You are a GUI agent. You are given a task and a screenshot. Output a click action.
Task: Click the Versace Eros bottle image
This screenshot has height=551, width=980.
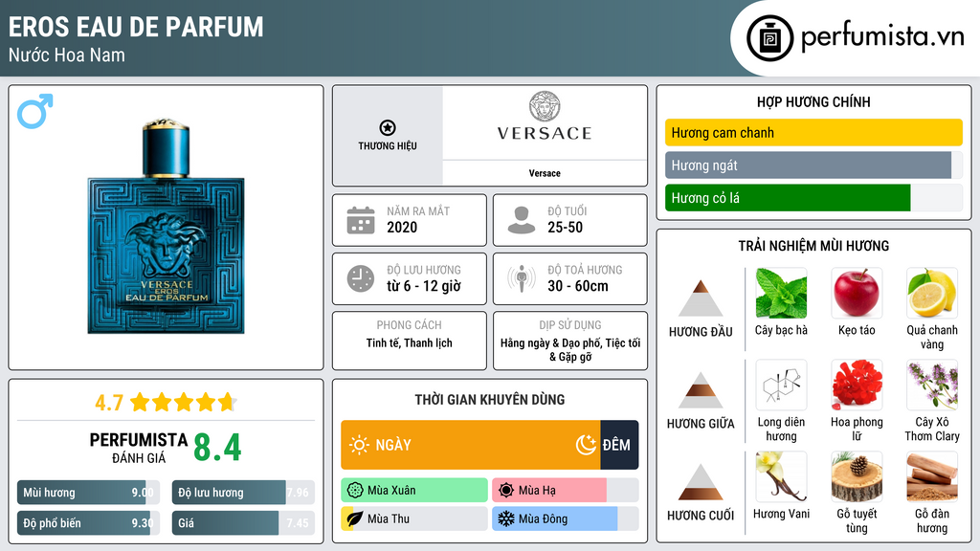[x=167, y=228]
